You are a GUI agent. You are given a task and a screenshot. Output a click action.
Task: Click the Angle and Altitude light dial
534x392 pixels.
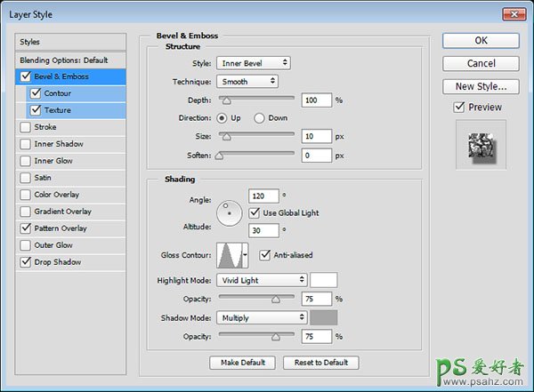click(230, 212)
